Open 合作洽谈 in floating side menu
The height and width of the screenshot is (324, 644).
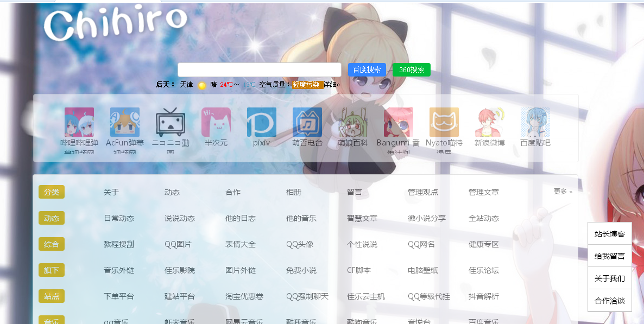point(609,301)
